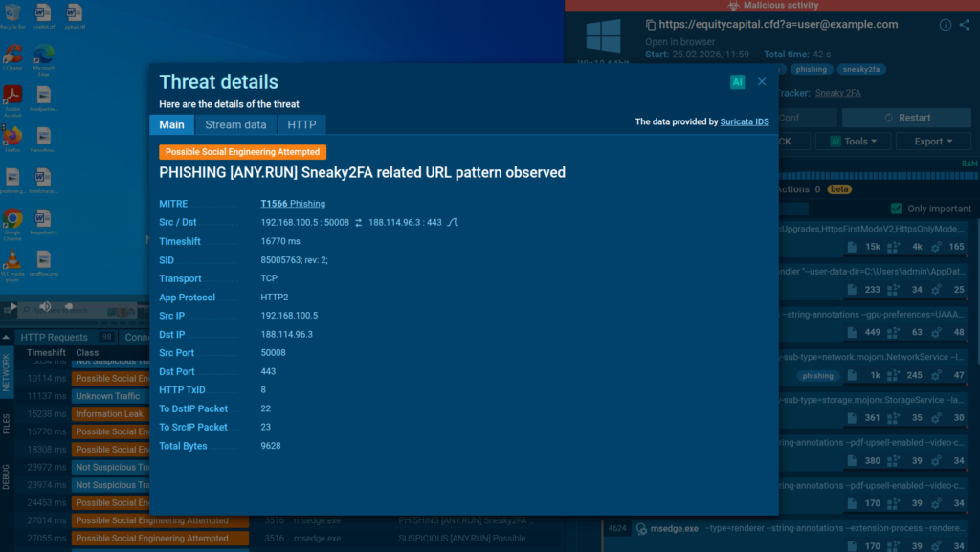
Task: Open the network stream icon next to Src/Dst
Action: (x=451, y=222)
